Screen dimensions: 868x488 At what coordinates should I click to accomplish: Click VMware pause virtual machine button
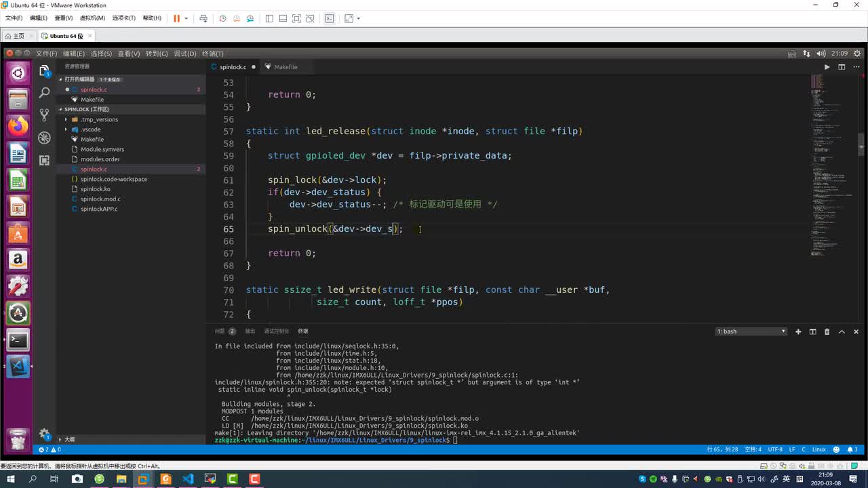176,18
